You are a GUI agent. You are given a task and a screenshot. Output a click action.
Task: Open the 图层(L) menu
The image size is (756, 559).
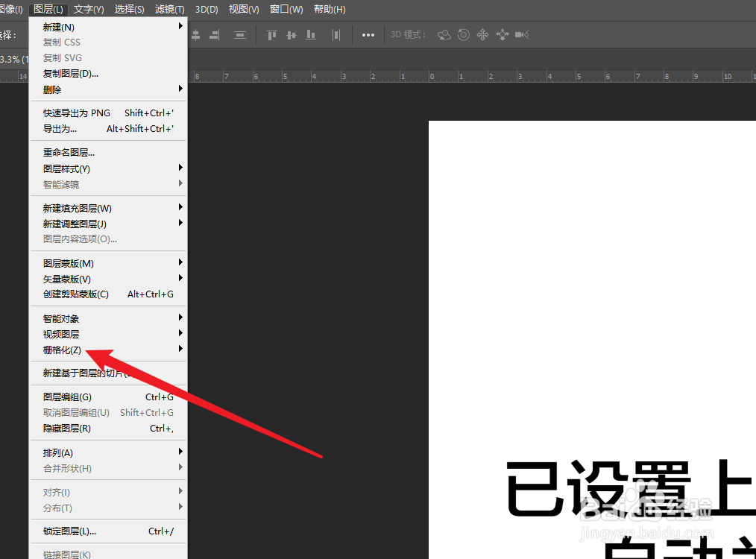pos(48,9)
